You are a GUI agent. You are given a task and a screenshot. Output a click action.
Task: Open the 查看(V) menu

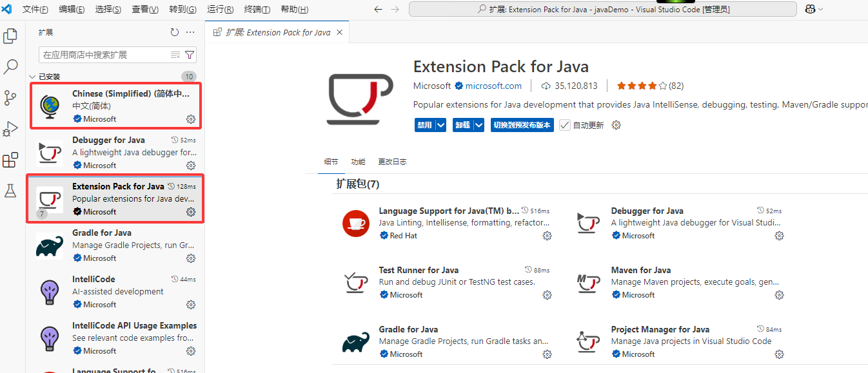point(145,10)
